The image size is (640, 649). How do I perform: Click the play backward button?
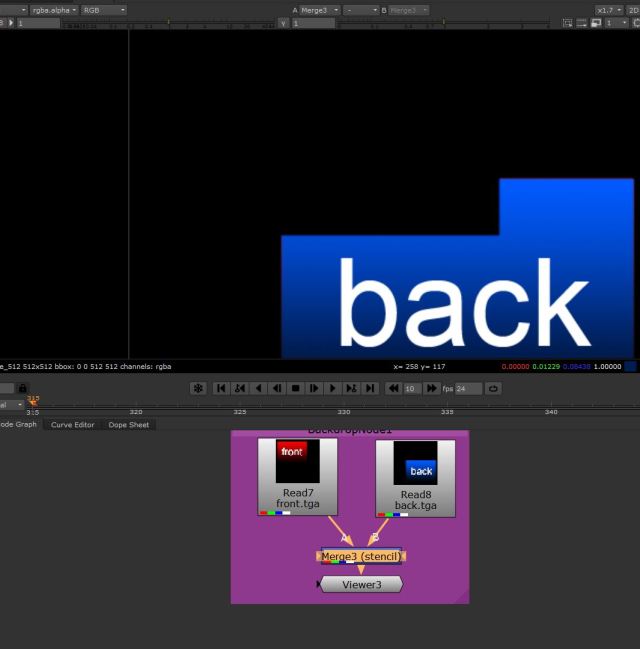(x=258, y=388)
